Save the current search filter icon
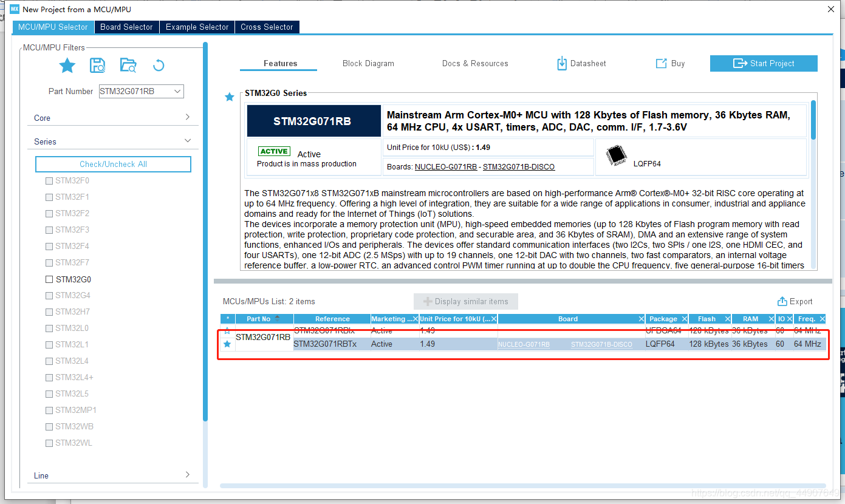 click(97, 66)
